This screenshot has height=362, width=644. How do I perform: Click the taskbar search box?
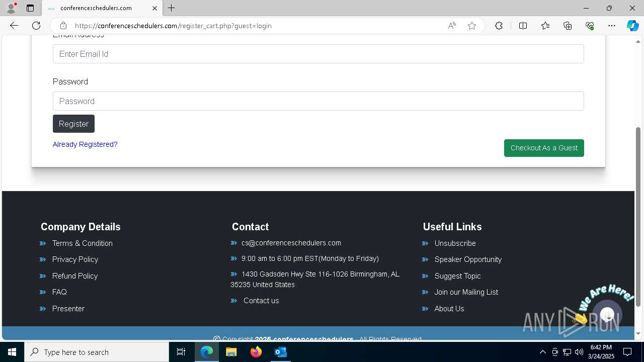(x=97, y=352)
